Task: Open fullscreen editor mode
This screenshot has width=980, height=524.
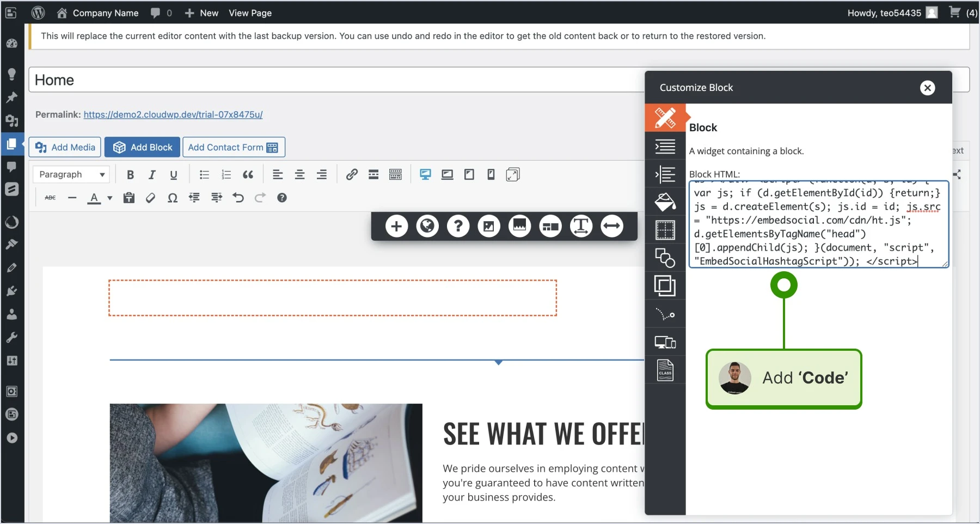Action: [x=513, y=174]
